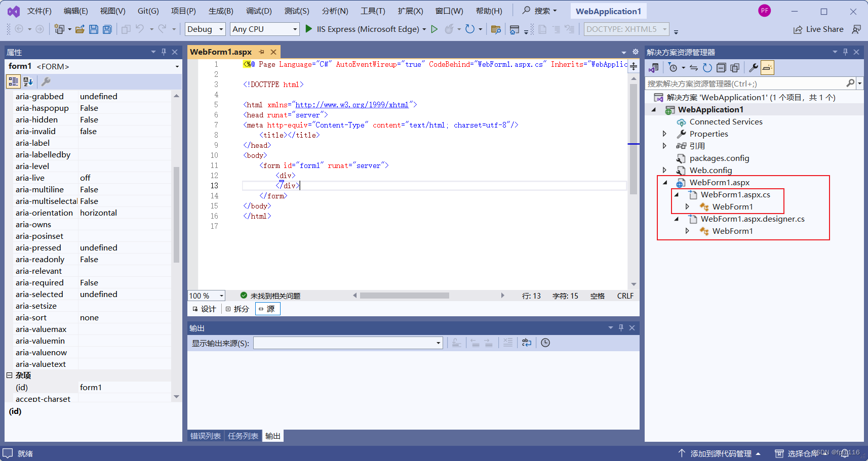Click the Solution Explorer properties wrench icon
Image resolution: width=868 pixels, height=461 pixels.
[754, 68]
